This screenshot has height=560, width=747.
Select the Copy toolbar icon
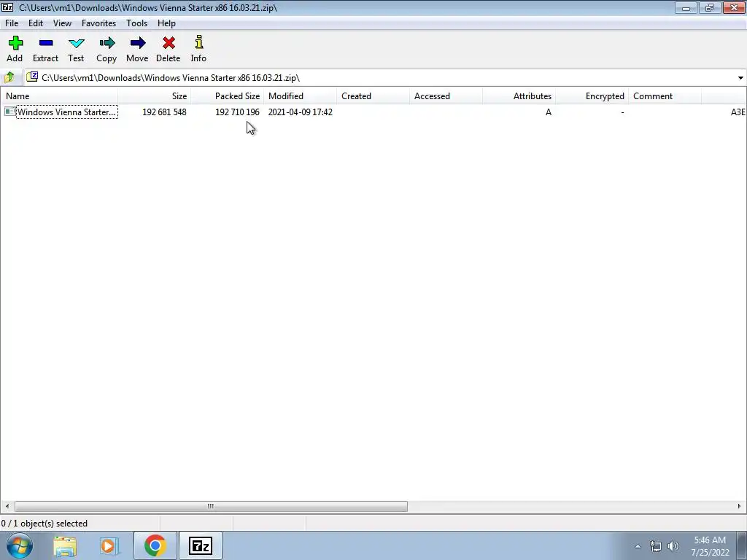tap(107, 43)
